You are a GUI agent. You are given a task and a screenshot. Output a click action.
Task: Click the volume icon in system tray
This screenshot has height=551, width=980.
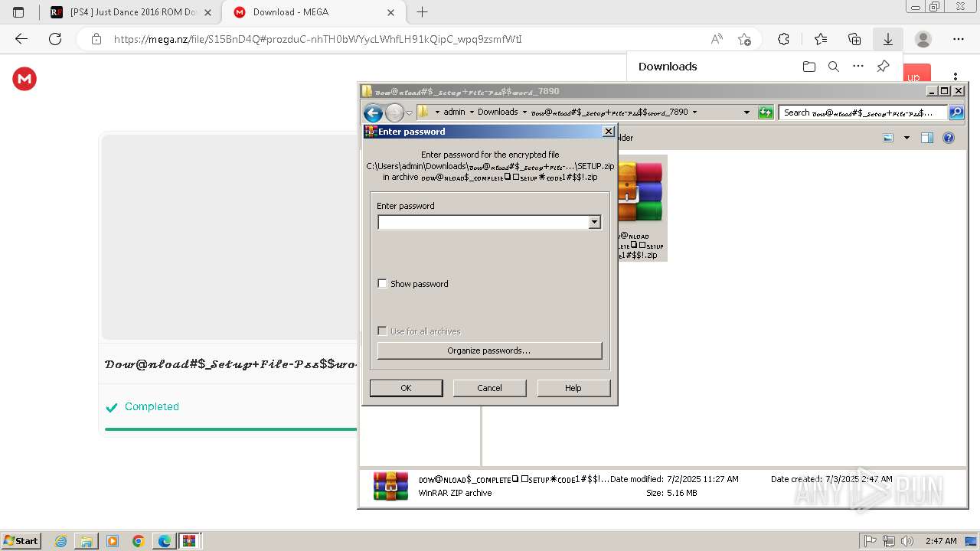coord(906,541)
